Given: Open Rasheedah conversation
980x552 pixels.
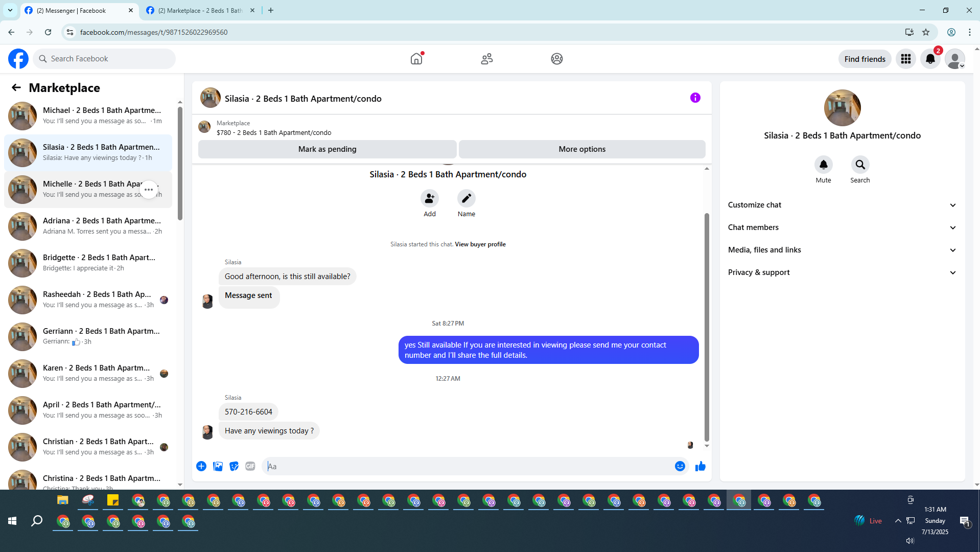Looking at the screenshot, I should click(x=88, y=300).
